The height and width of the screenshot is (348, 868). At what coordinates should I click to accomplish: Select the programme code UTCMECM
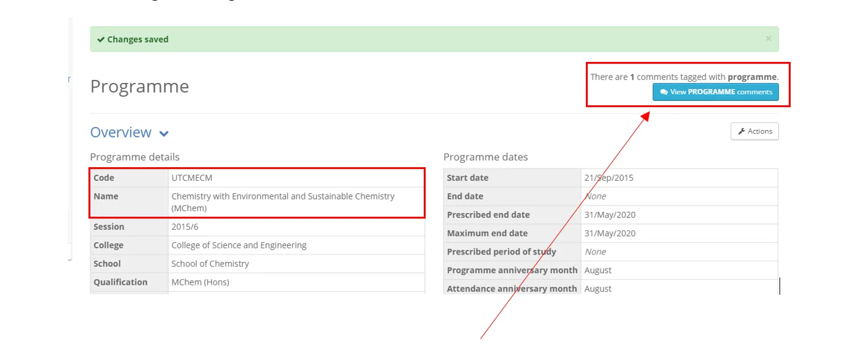(x=192, y=178)
